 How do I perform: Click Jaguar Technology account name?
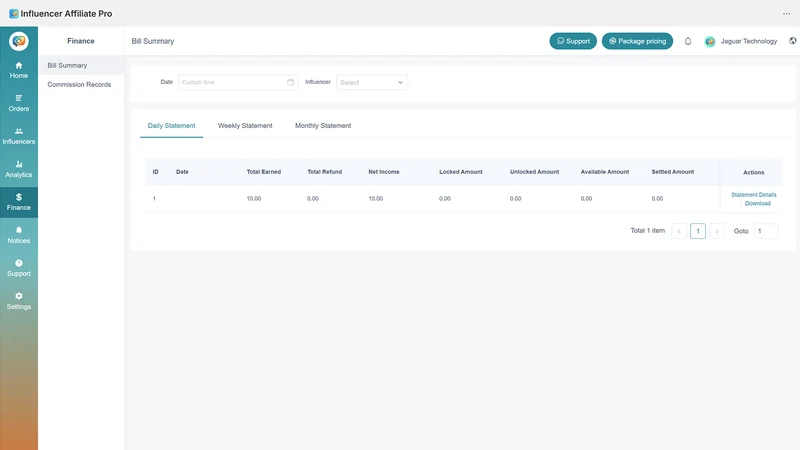coord(748,41)
